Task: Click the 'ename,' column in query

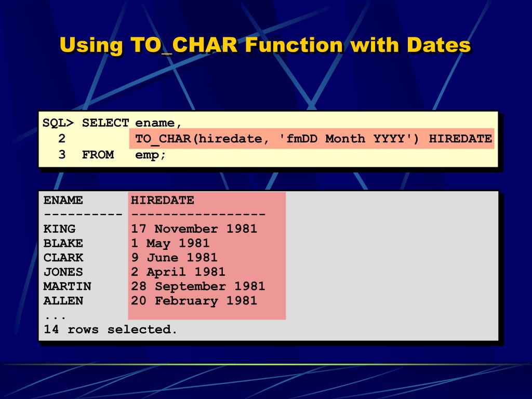Action: pyautogui.click(x=159, y=123)
